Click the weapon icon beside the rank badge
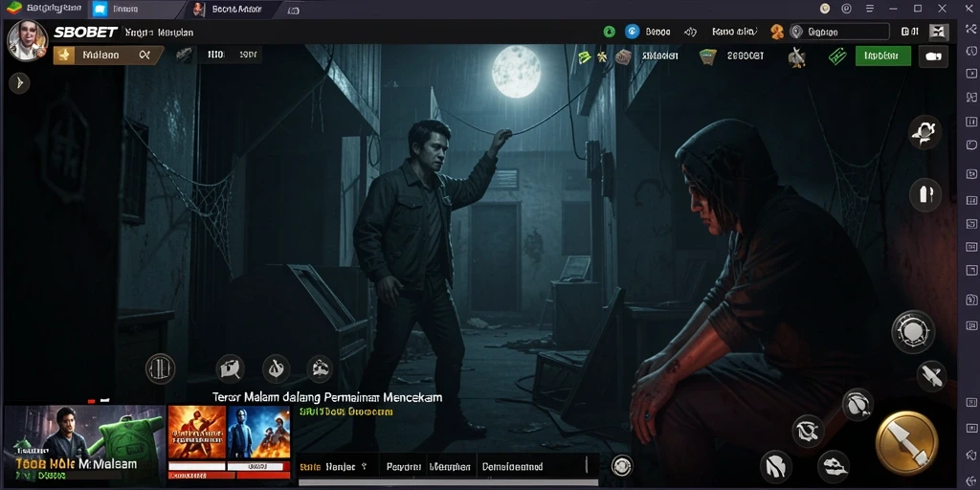This screenshot has width=980, height=490. [x=184, y=55]
